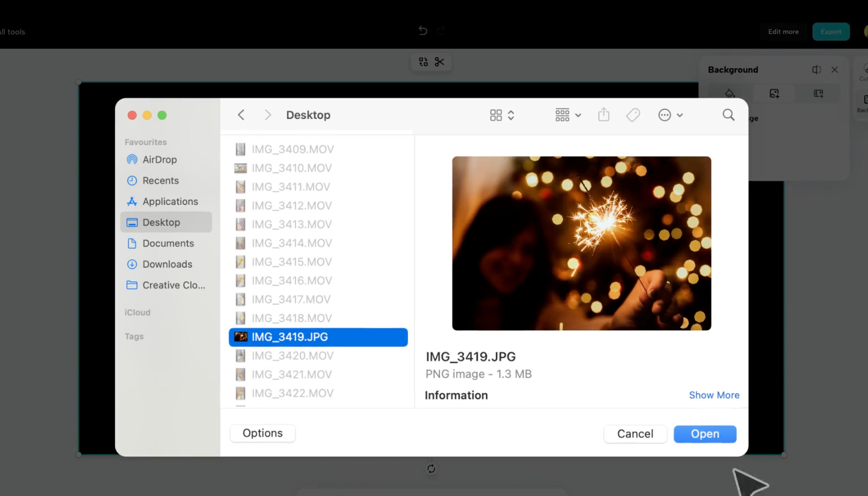
Task: Select file IMG_3413.MOV
Action: pyautogui.click(x=318, y=224)
